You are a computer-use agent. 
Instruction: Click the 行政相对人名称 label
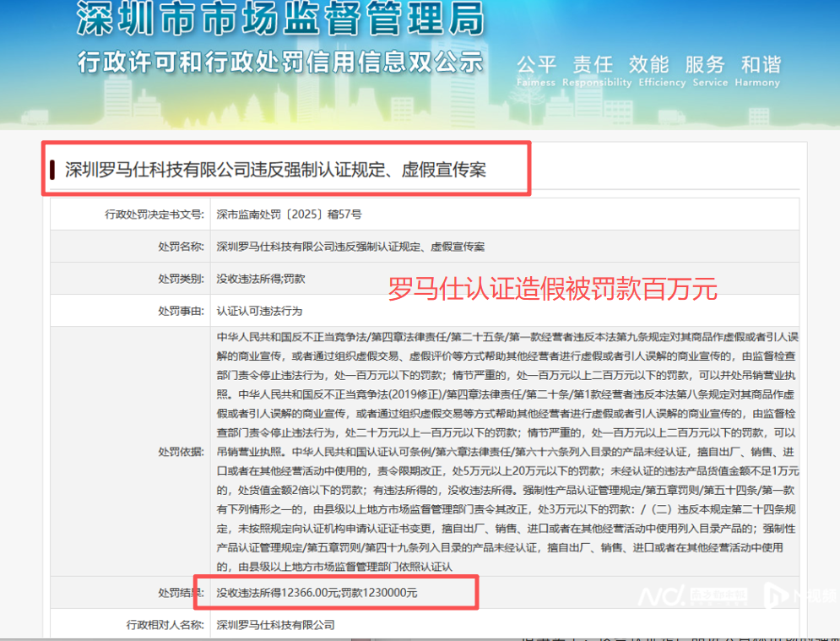165,625
